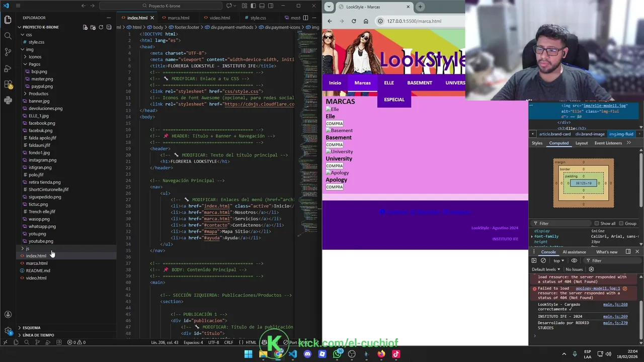The height and width of the screenshot is (362, 644).
Task: Switch to style.css editor tab
Action: coord(258,18)
